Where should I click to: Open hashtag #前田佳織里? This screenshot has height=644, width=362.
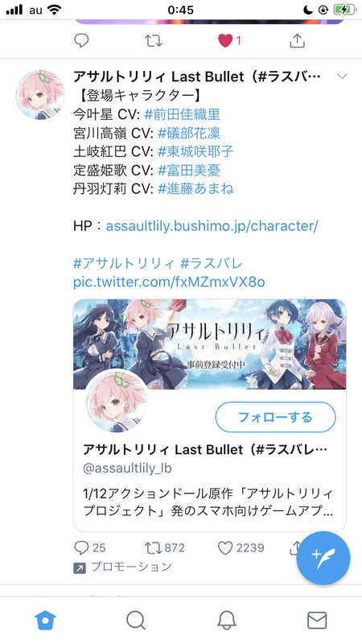183,114
